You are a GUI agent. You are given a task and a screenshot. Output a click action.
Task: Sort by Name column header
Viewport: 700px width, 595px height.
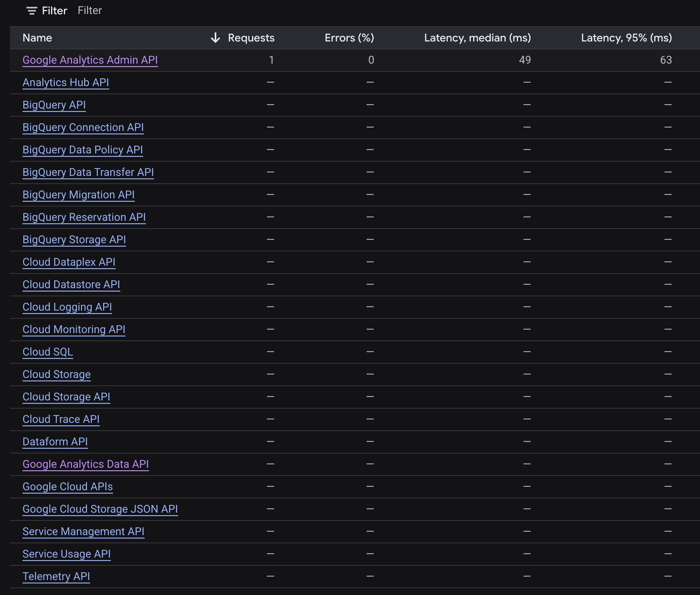37,38
